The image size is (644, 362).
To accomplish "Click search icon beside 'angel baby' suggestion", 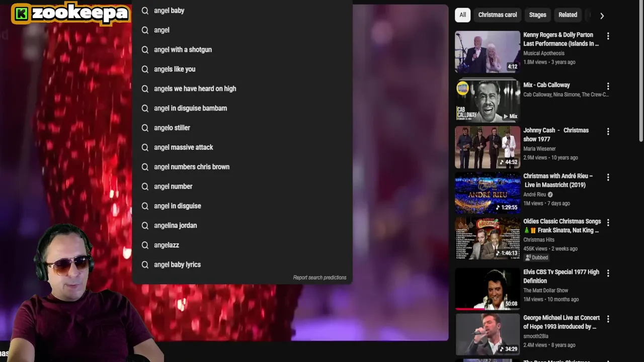I will 145,11.
